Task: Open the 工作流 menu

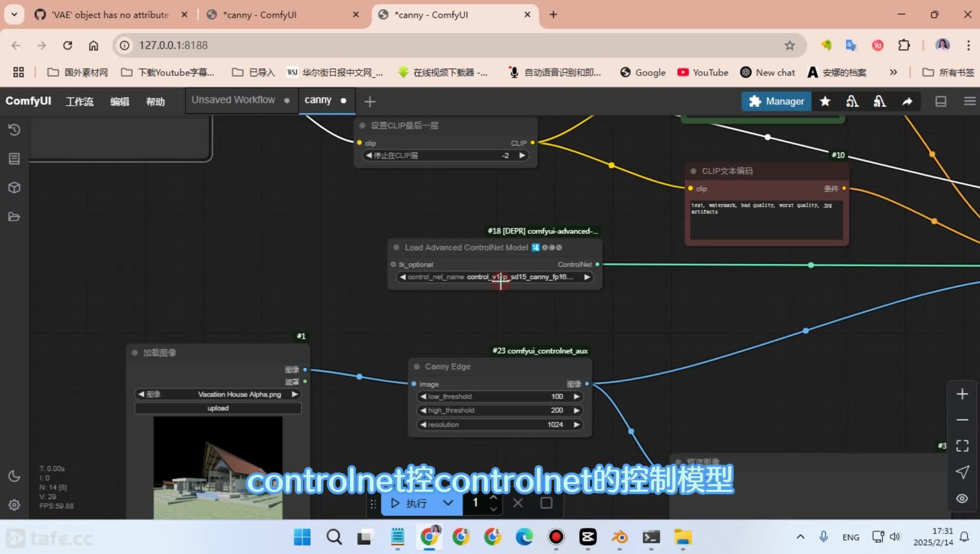Action: pyautogui.click(x=79, y=102)
